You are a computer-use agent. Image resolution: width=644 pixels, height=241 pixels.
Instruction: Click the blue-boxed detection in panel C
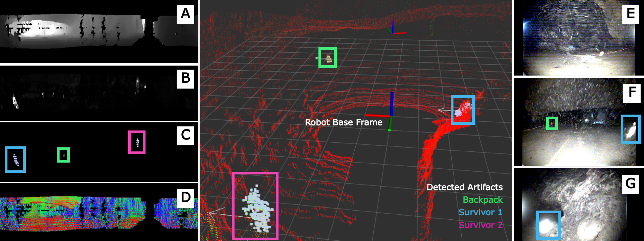point(15,160)
